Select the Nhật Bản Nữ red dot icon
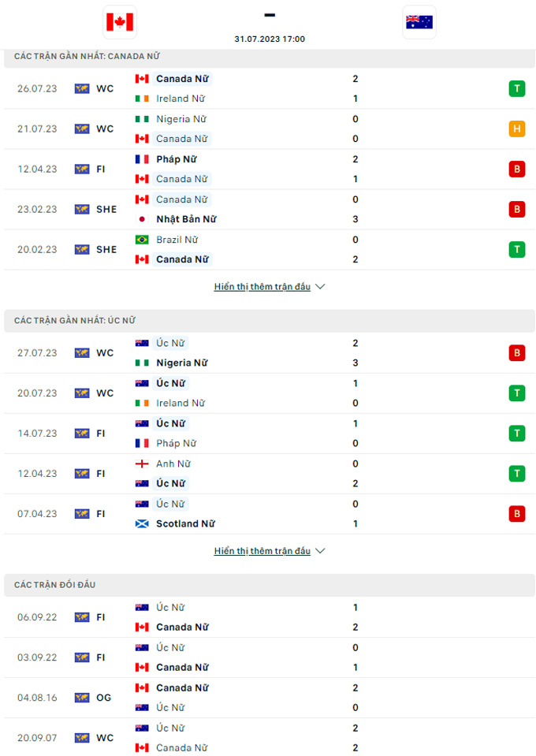Viewport: 536px width, 756px height. (142, 218)
